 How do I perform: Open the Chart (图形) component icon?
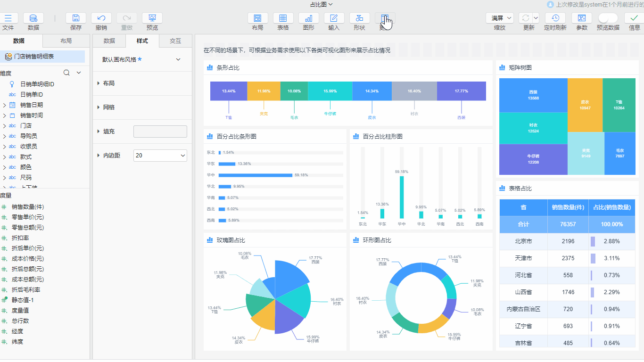[308, 18]
